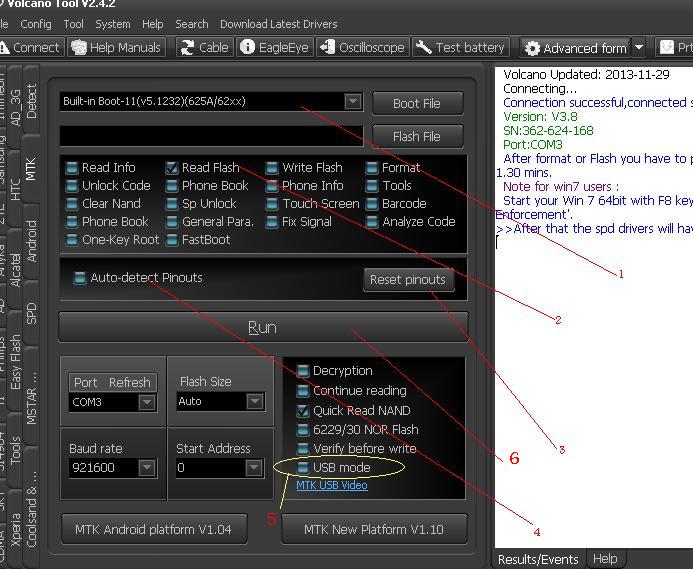Enable the Format checkbox
This screenshot has width=693, height=569.
click(x=372, y=168)
